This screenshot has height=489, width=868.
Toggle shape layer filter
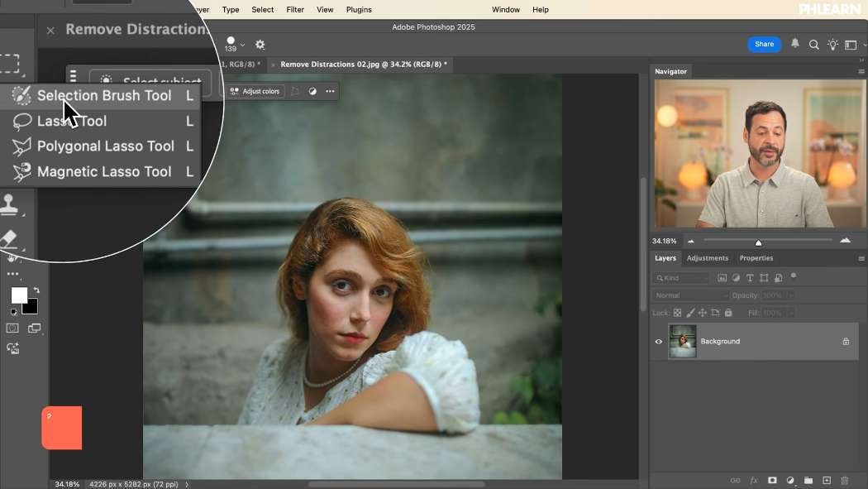click(764, 278)
